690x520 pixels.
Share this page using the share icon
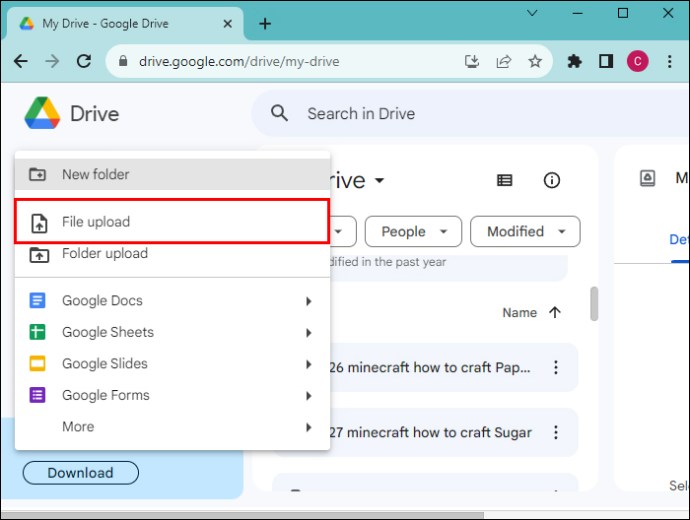pos(503,61)
